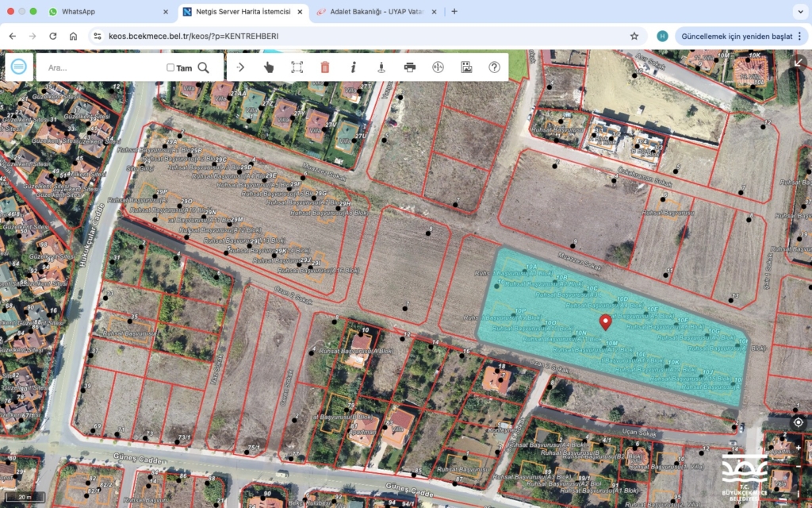The image size is (812, 508).
Task: Bookmark this page with star icon
Action: (634, 37)
